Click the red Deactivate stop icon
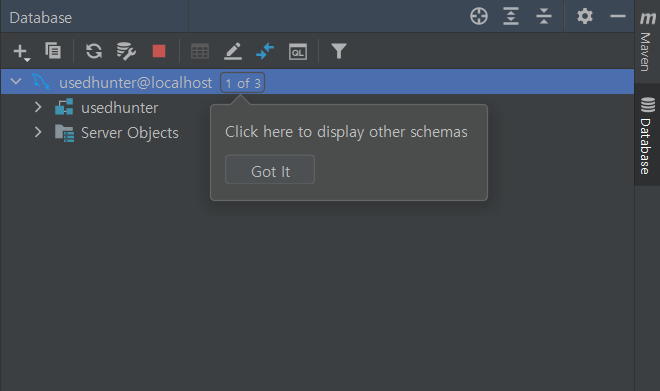Viewport: 660px width, 391px height. [x=159, y=51]
